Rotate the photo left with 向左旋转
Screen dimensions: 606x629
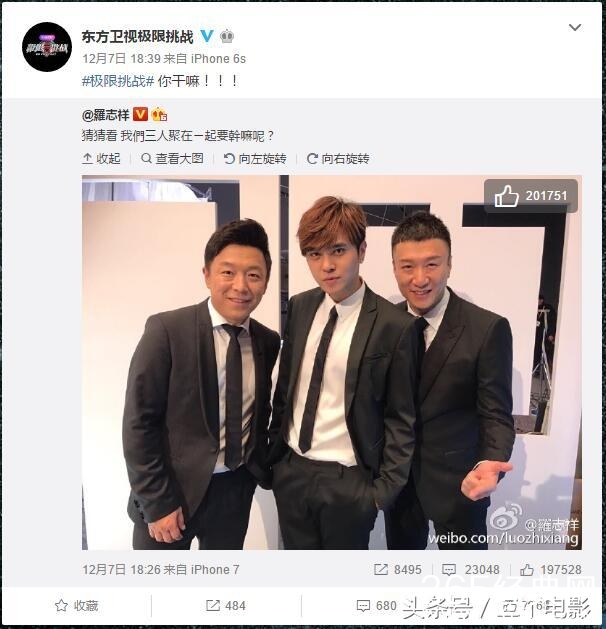[x=255, y=159]
